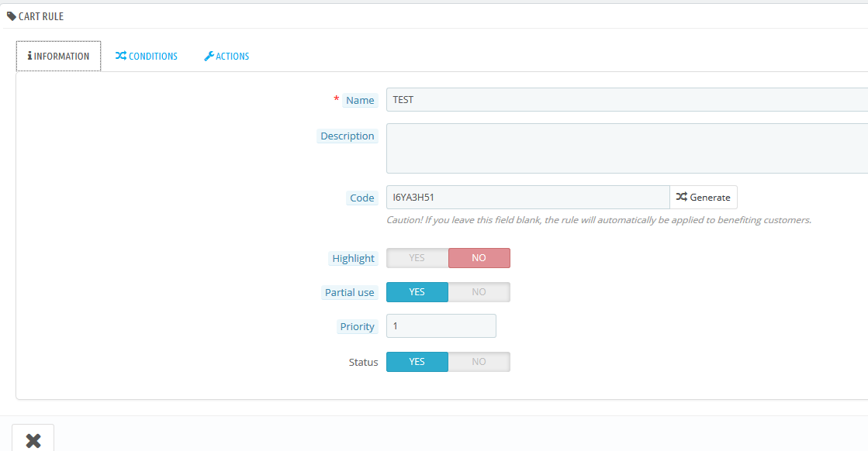Set Status to NO

point(479,362)
